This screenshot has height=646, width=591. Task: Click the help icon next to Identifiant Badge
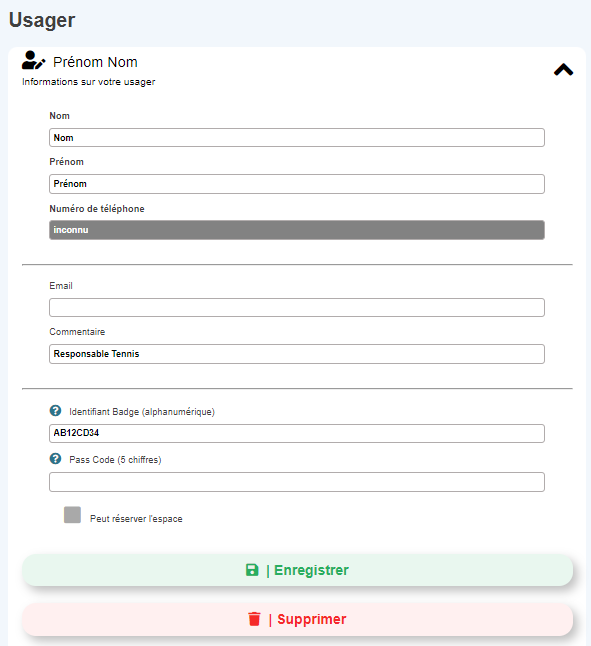55,411
